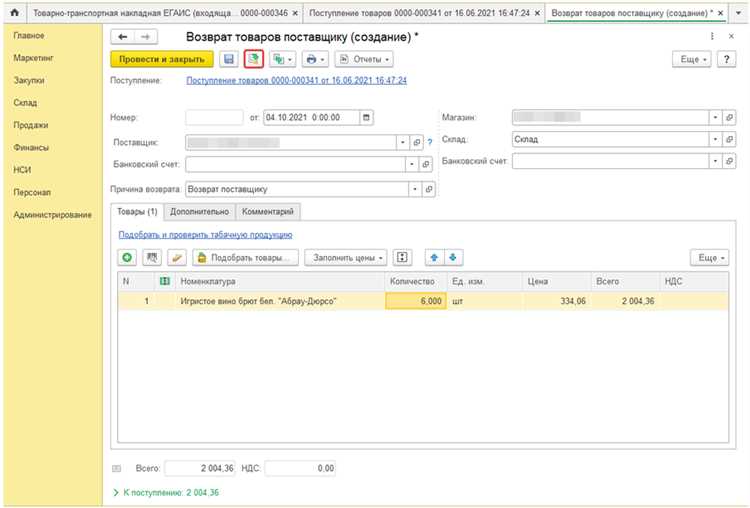Open the home start page icon
Screen dimensions: 750x508
click(14, 13)
